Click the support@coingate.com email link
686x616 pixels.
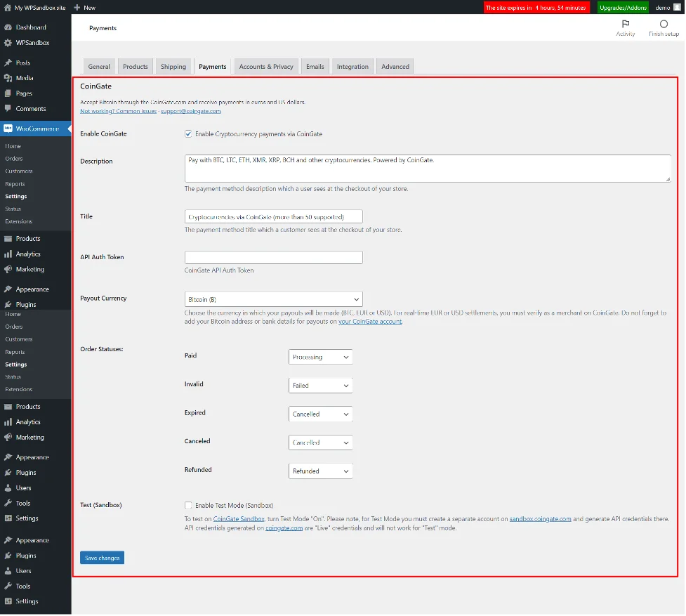coord(191,111)
